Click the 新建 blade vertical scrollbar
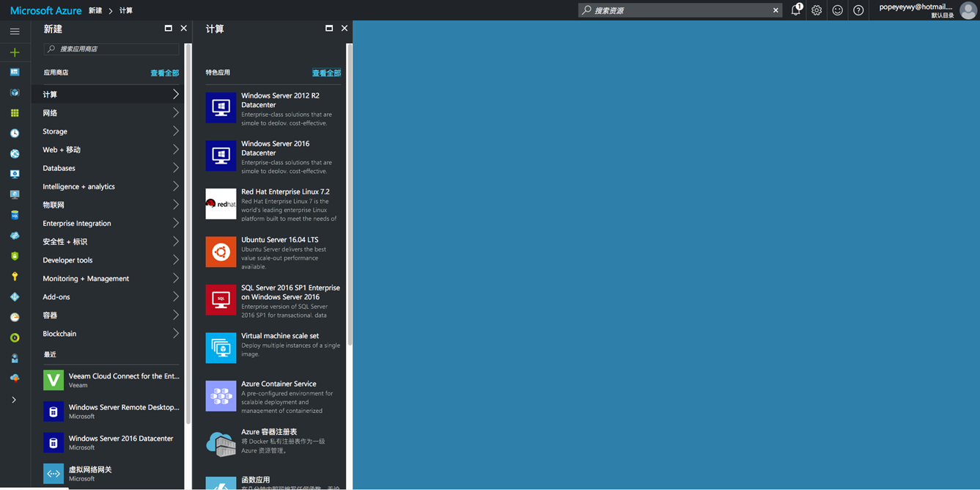 coord(188,233)
